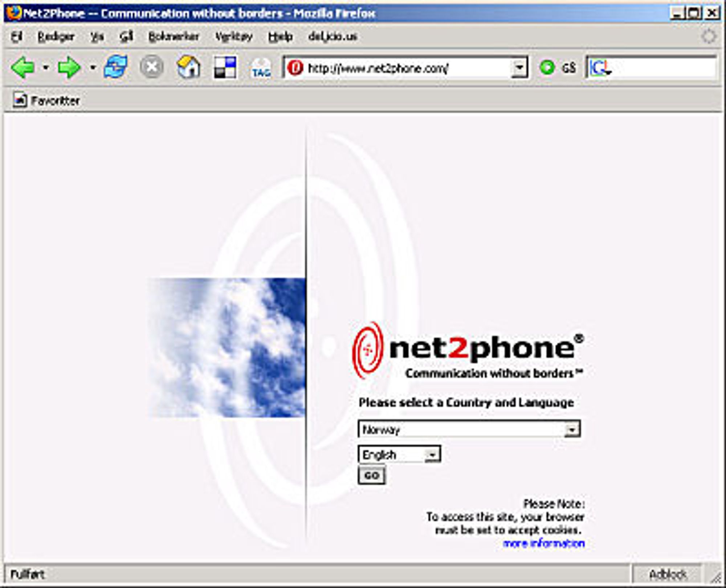The height and width of the screenshot is (588, 726).
Task: Click the 'Please Note:' text
Action: 554,504
